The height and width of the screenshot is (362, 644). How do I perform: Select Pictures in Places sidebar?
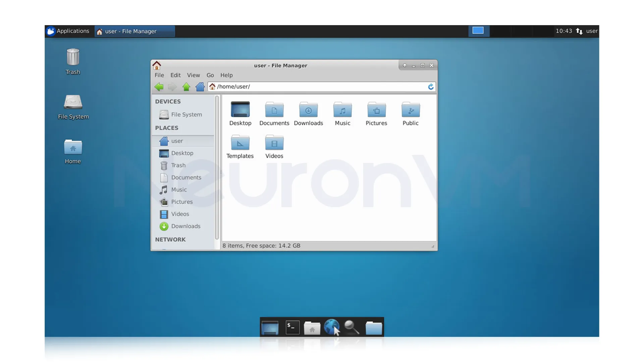[x=181, y=202]
